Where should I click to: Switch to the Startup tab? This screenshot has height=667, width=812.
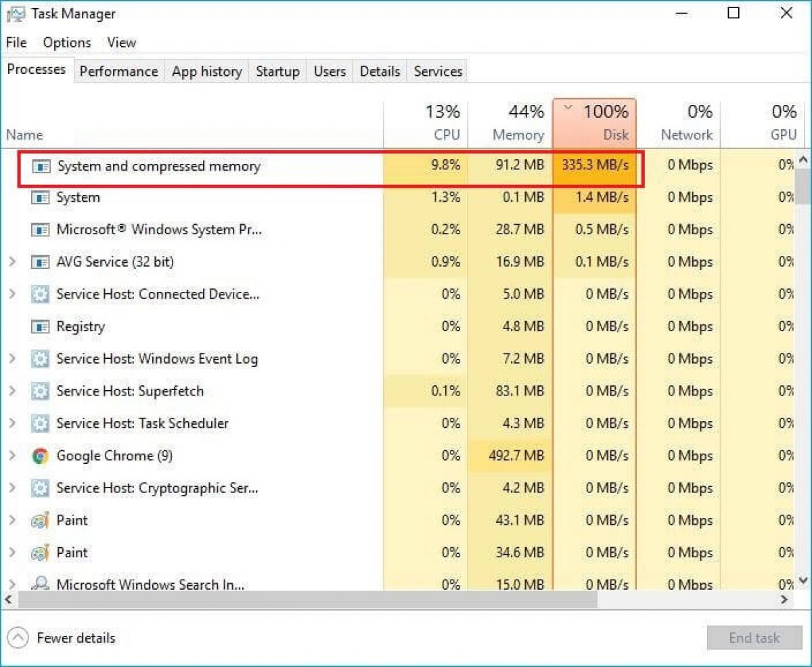click(x=277, y=72)
